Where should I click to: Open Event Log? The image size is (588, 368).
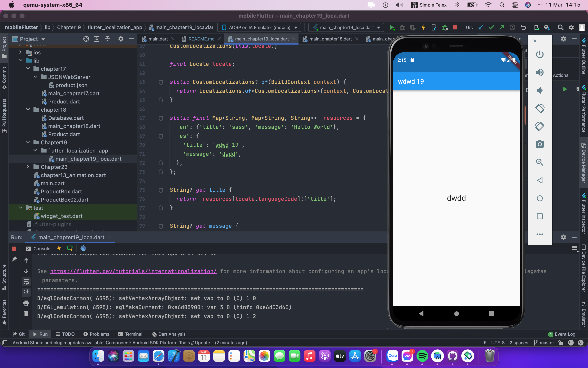point(561,334)
